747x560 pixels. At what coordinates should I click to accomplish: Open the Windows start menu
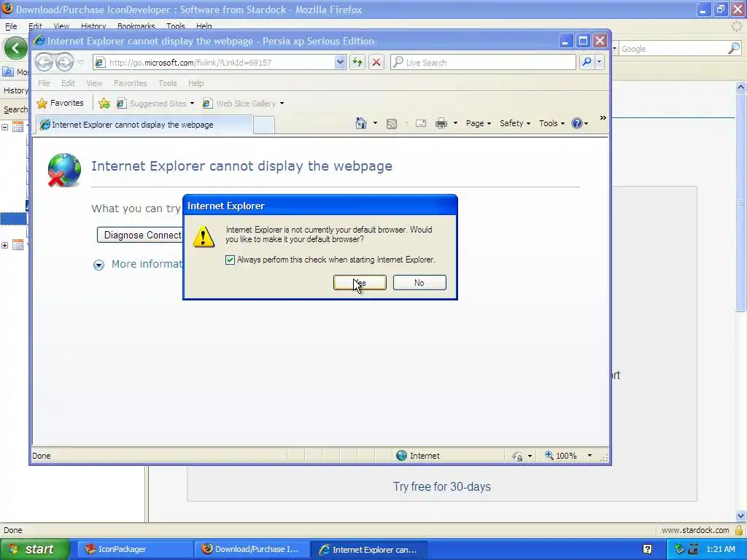[34, 550]
